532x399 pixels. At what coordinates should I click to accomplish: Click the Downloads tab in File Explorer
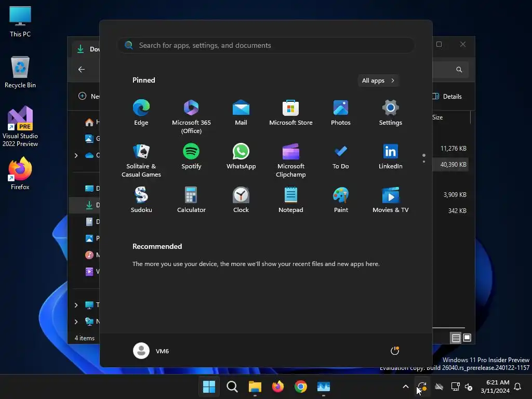point(86,49)
